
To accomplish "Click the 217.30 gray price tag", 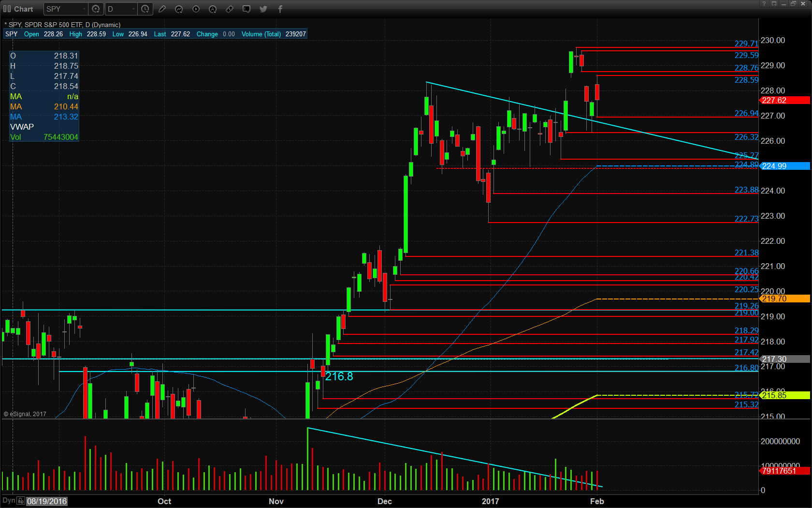I will tap(785, 359).
